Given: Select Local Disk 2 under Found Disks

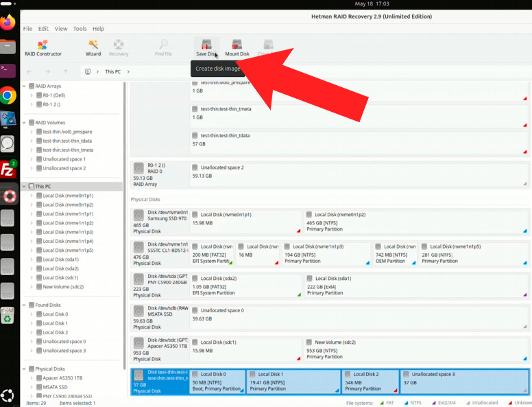Looking at the screenshot, I should [55, 333].
